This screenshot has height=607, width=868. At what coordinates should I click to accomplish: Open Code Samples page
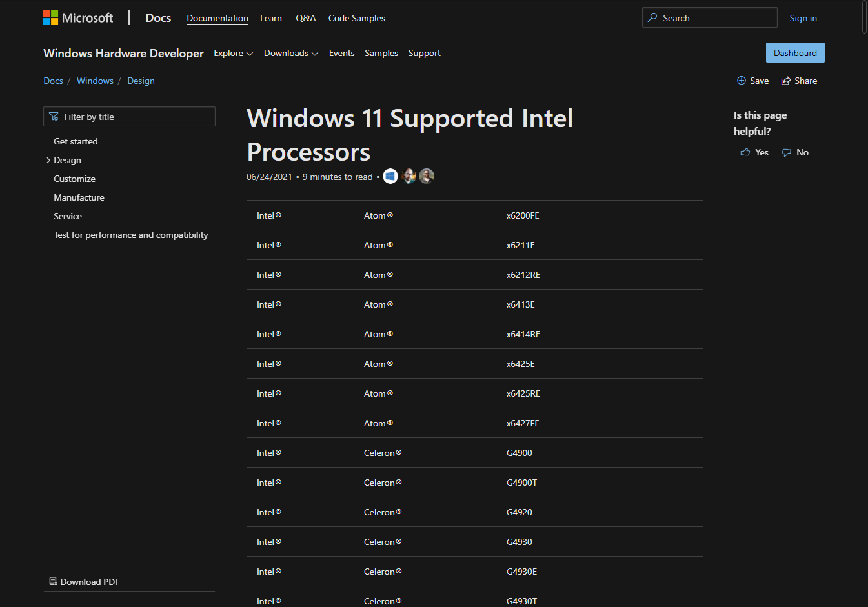point(357,18)
